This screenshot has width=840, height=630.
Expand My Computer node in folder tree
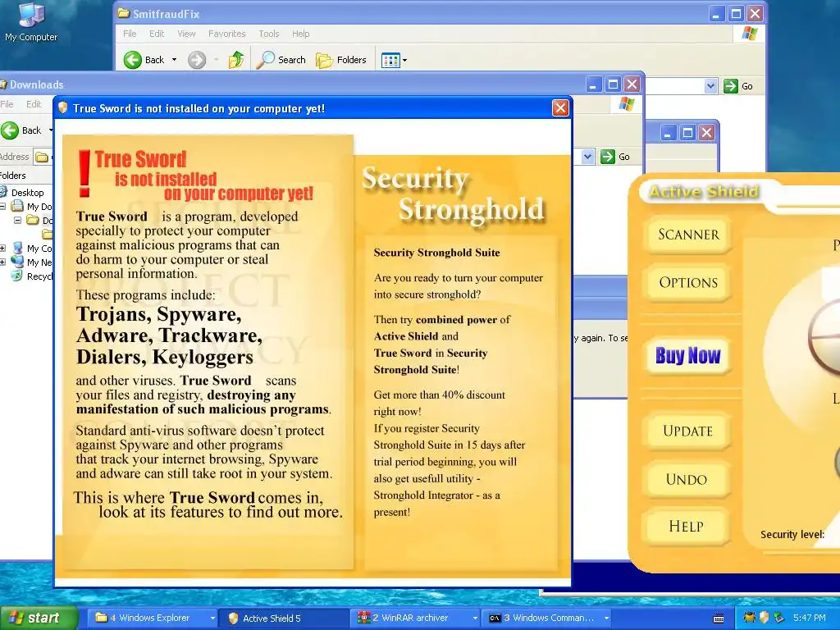pyautogui.click(x=2, y=248)
